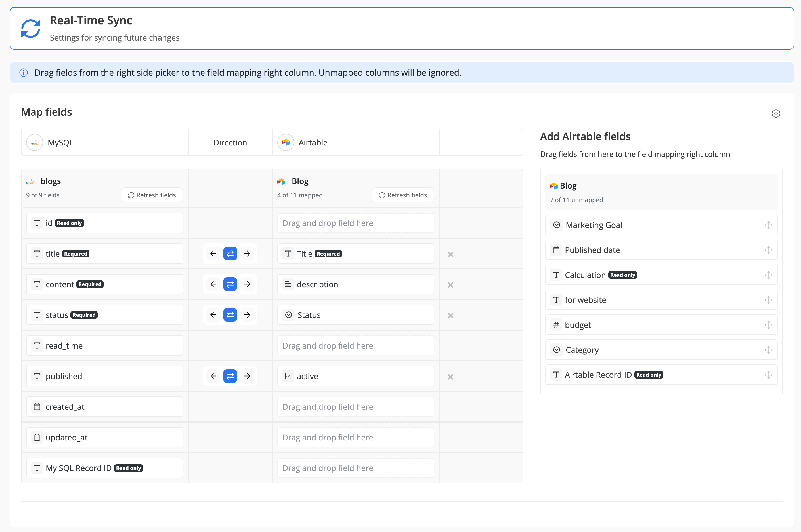Click the mapped Status field

[355, 315]
